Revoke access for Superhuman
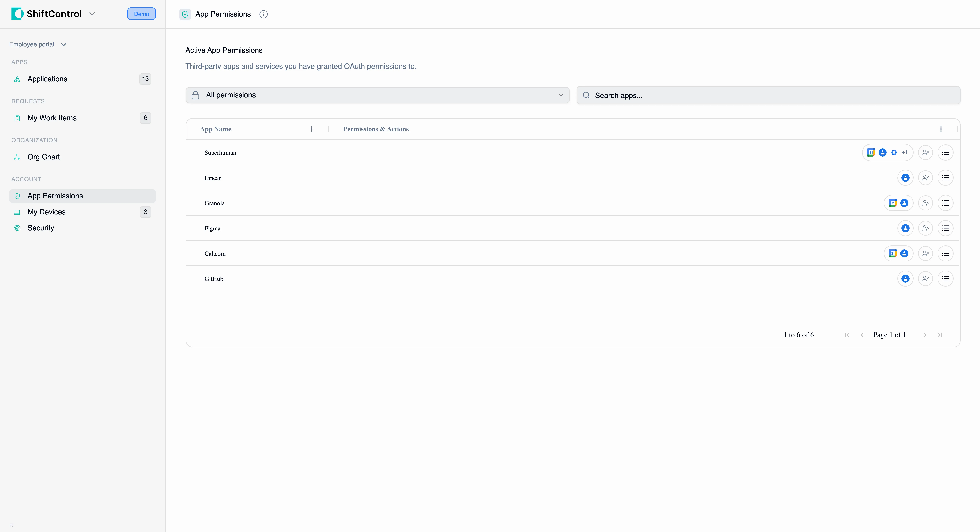This screenshot has width=980, height=532. click(x=926, y=153)
